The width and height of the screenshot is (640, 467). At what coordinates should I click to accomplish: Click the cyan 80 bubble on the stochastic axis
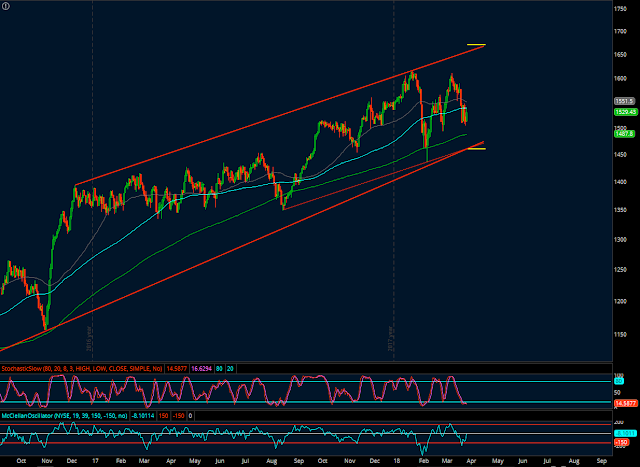click(618, 382)
